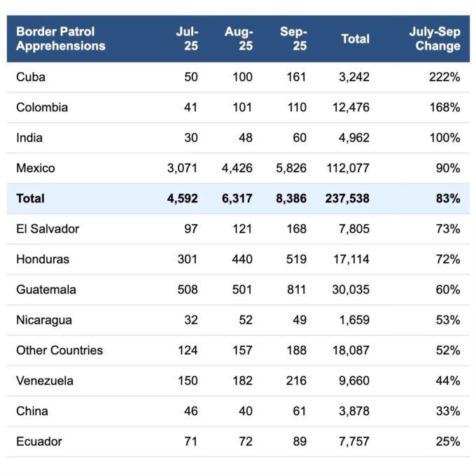Click the Venezuela row label

[x=45, y=381]
